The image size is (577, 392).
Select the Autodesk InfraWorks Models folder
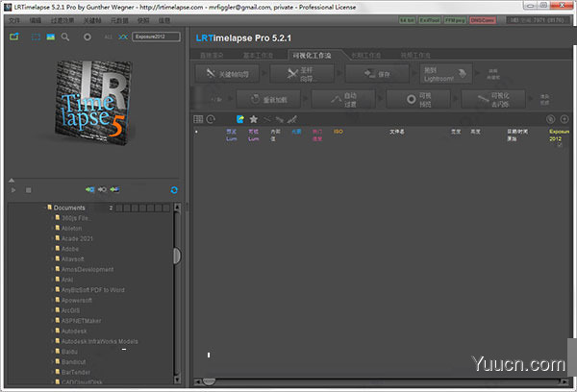99,342
